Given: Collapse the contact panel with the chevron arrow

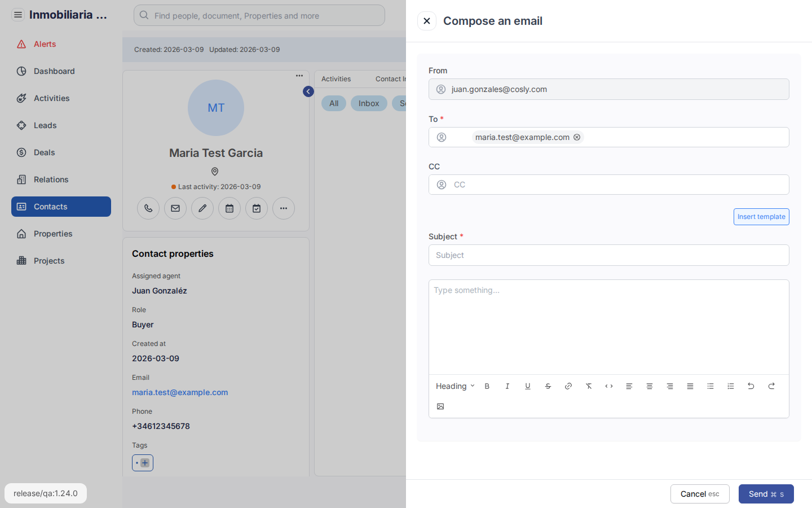Looking at the screenshot, I should [308, 91].
